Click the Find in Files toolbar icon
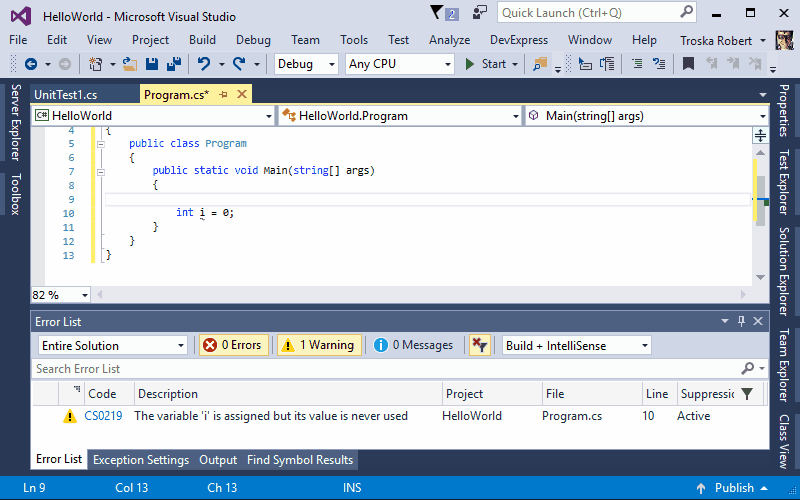 click(540, 64)
